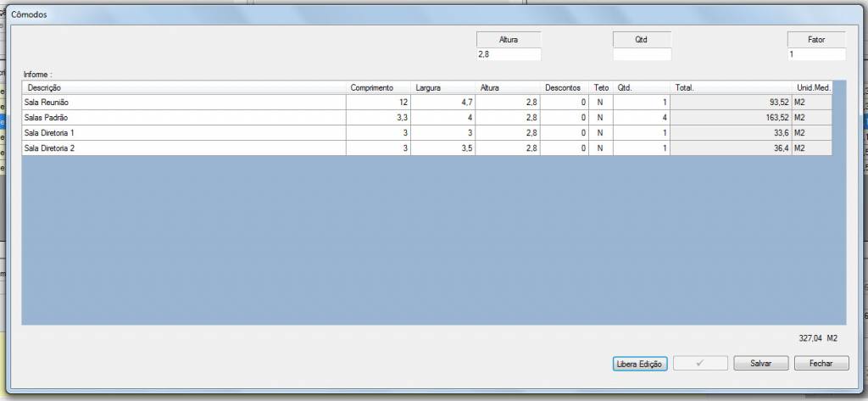Click Altura cell of Salas Padrão row

tap(507, 118)
